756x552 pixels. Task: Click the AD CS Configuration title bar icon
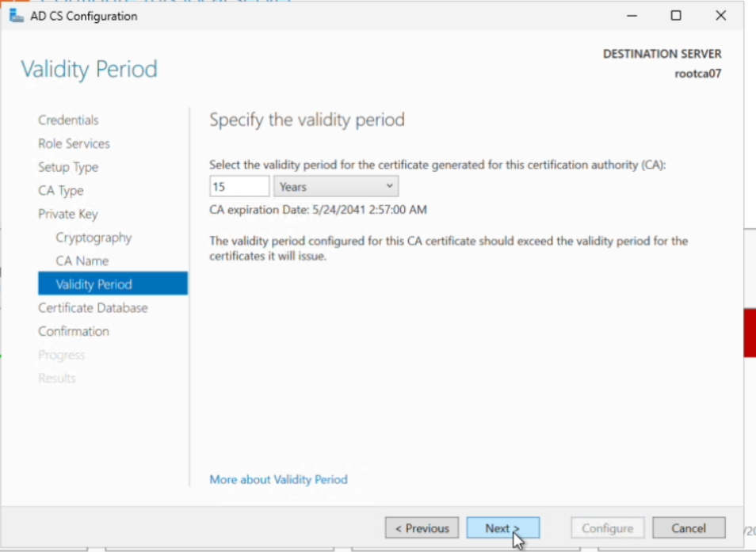pos(17,16)
